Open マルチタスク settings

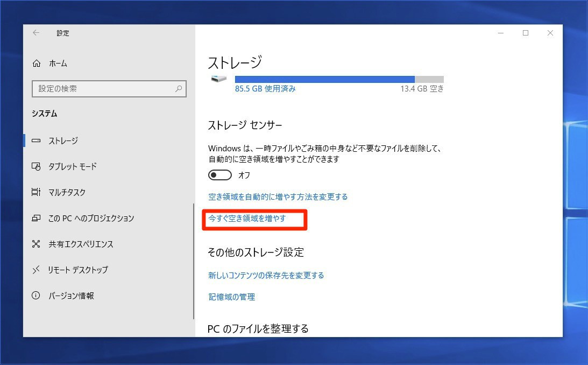(x=67, y=192)
